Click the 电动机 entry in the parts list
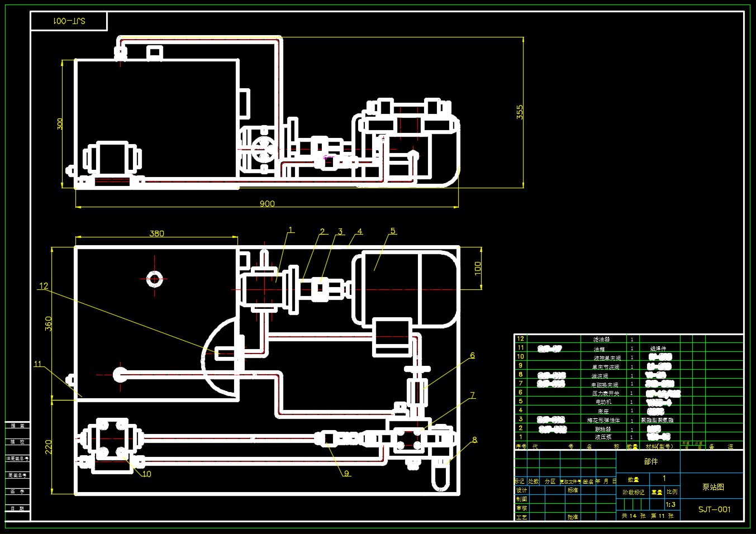Screen dimensions: 756x534 (603, 402)
